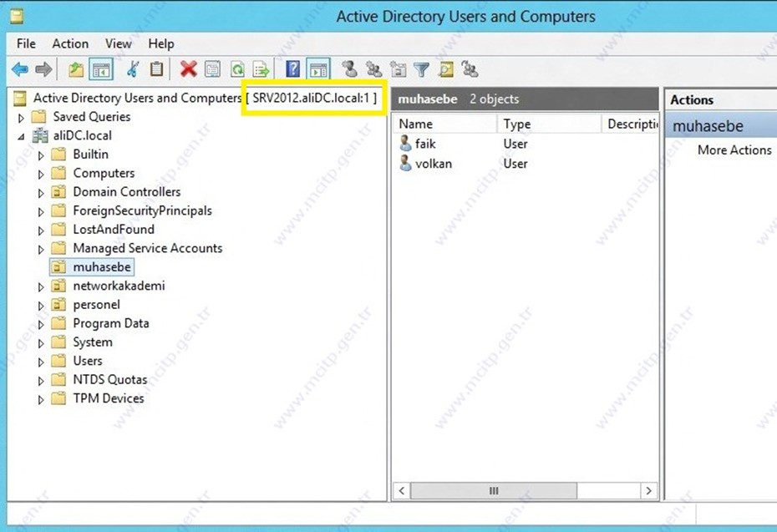Click More Actions in Actions pane
Viewport: 777px width, 532px height.
point(734,150)
